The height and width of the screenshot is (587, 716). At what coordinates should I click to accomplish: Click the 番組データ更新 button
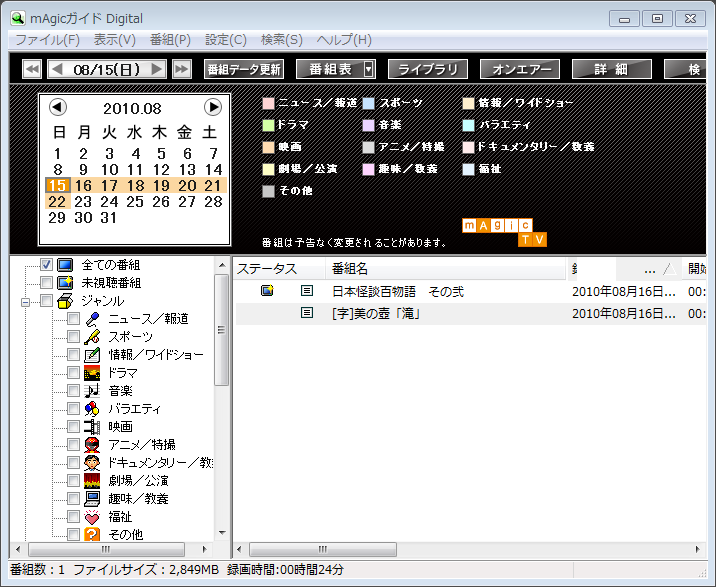(x=244, y=69)
